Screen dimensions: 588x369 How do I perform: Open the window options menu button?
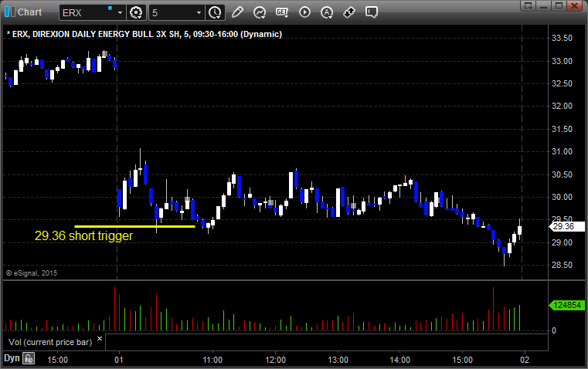pos(529,5)
